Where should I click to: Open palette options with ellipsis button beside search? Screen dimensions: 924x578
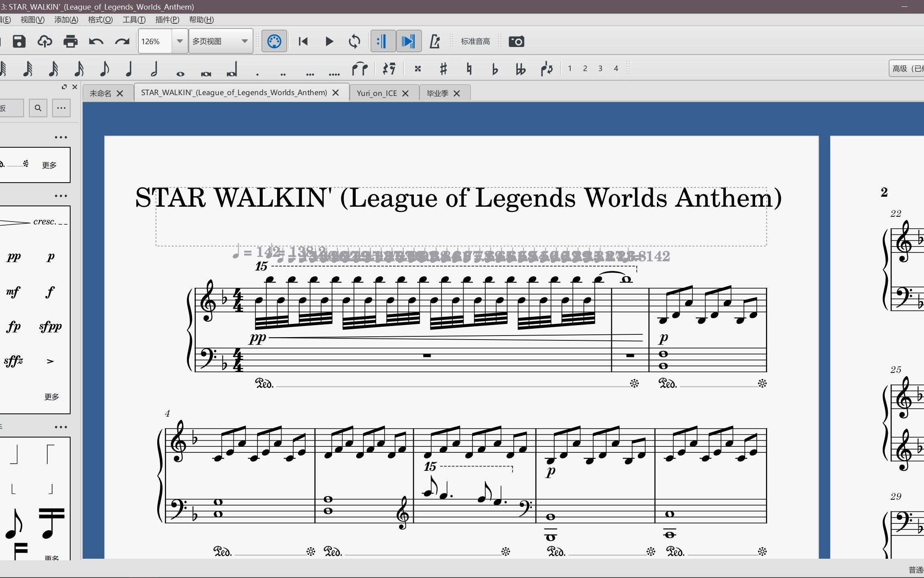point(61,108)
